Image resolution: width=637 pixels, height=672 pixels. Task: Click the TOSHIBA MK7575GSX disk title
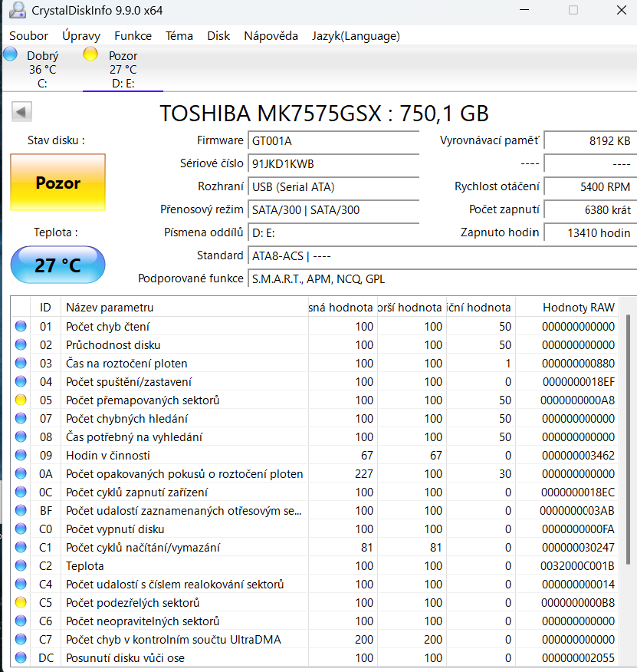pyautogui.click(x=324, y=114)
